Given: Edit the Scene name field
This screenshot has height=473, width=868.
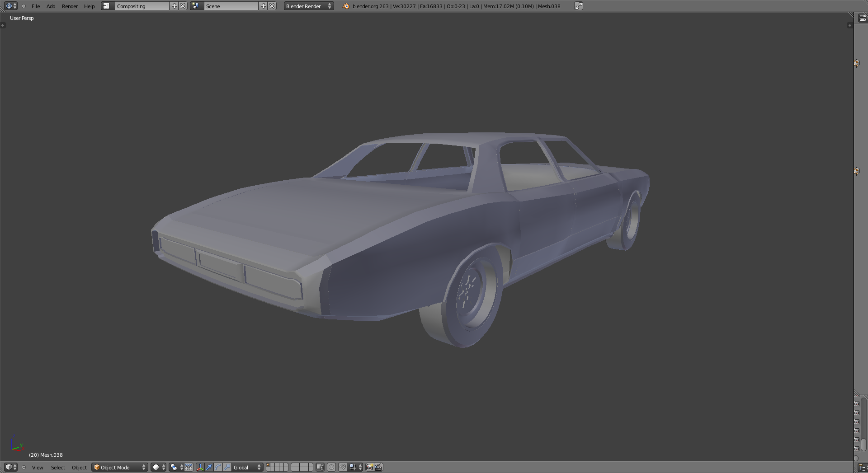Looking at the screenshot, I should coord(231,6).
